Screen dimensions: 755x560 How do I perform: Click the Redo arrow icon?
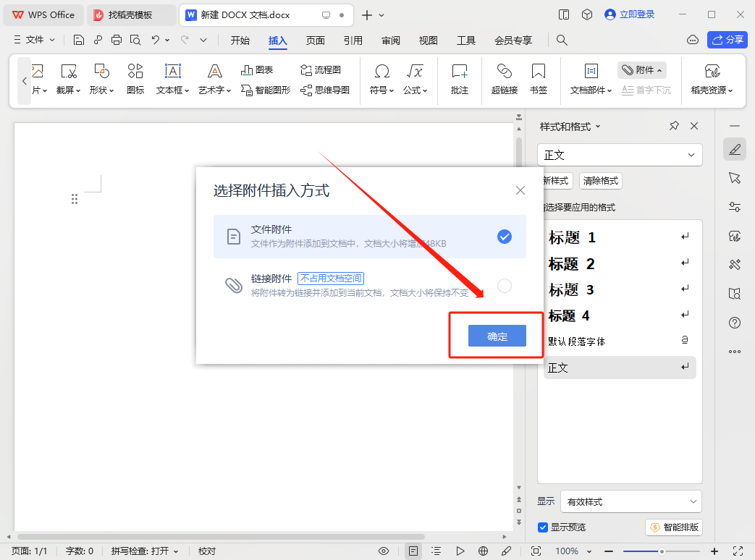click(x=185, y=40)
